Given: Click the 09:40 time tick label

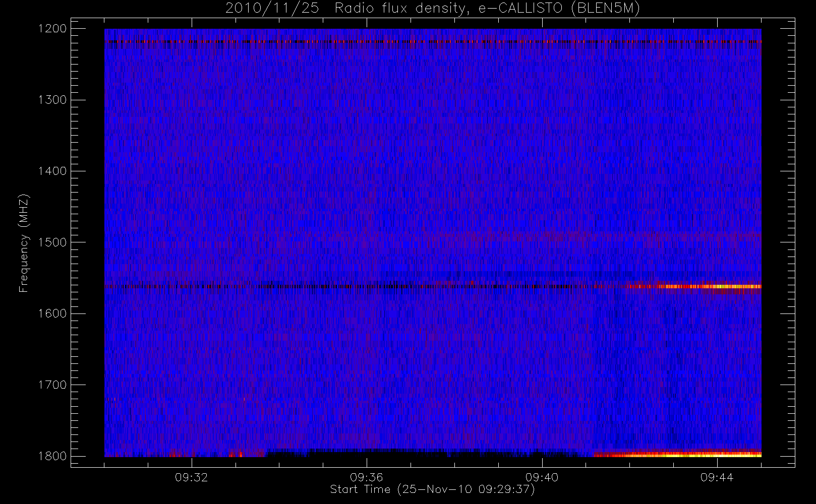Looking at the screenshot, I should (x=542, y=477).
